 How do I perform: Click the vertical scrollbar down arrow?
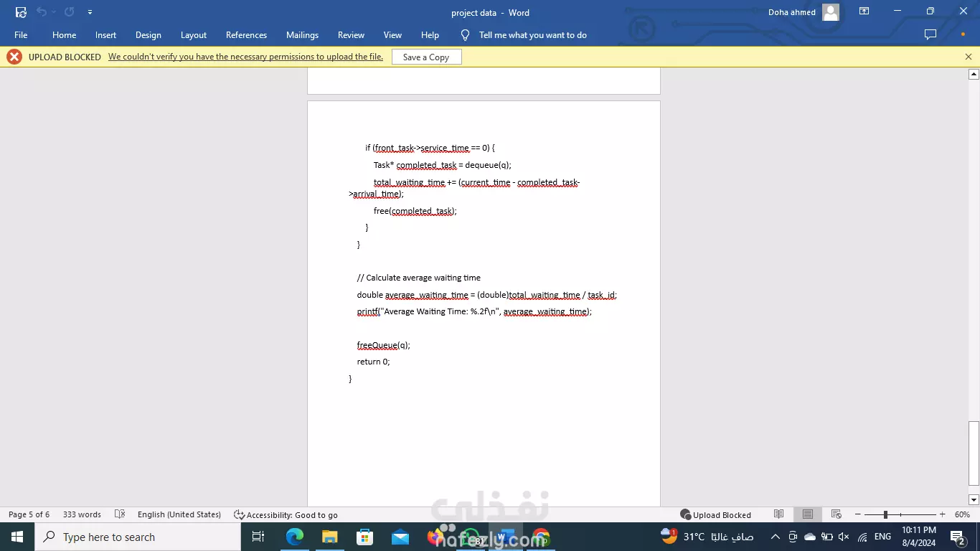coord(974,499)
